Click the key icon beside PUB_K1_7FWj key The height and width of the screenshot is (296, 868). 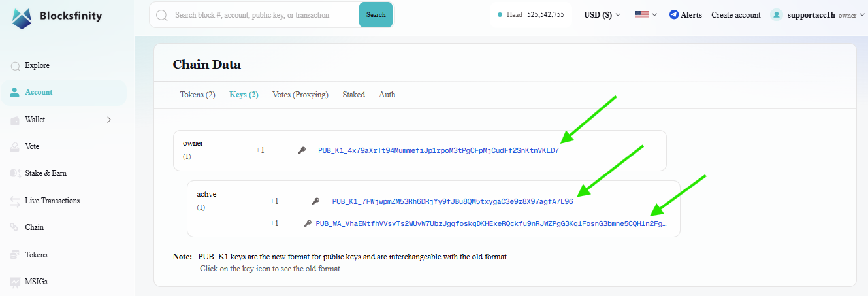pos(315,201)
